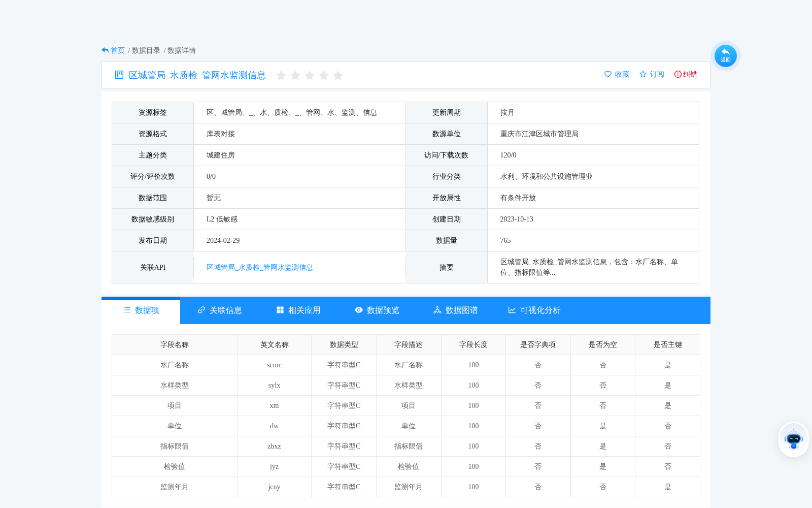The image size is (812, 508).
Task: Click the L2 低敏感 sensitivity value
Action: [222, 219]
